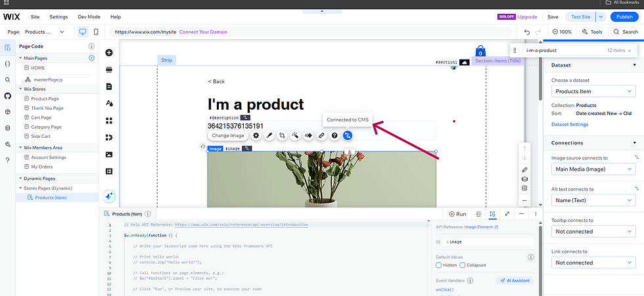
Task: Open the puzzle piece business icon
Action: point(109,137)
